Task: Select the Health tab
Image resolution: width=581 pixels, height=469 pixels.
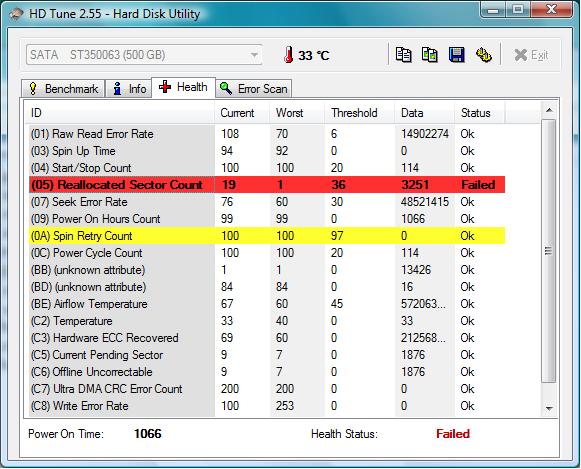Action: point(183,87)
